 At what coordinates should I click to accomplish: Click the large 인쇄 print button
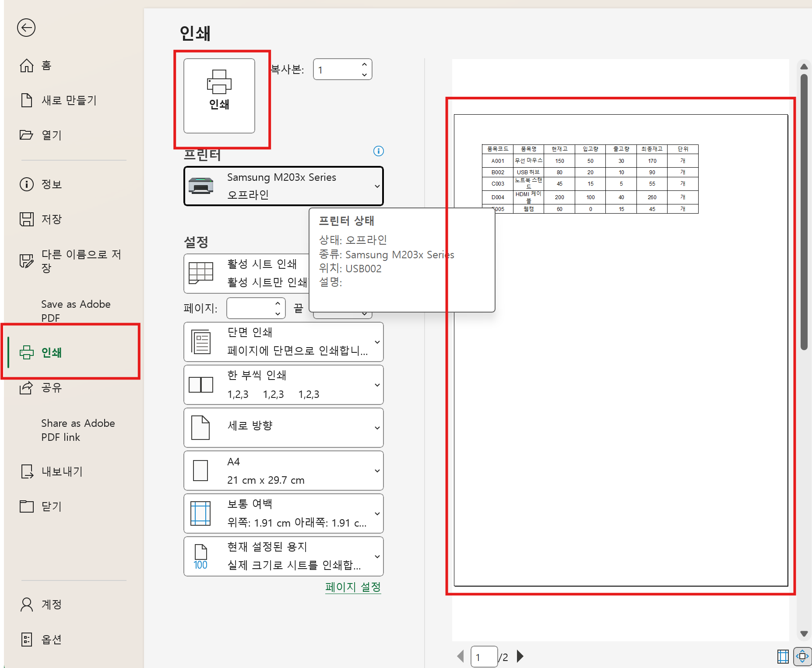(x=219, y=96)
